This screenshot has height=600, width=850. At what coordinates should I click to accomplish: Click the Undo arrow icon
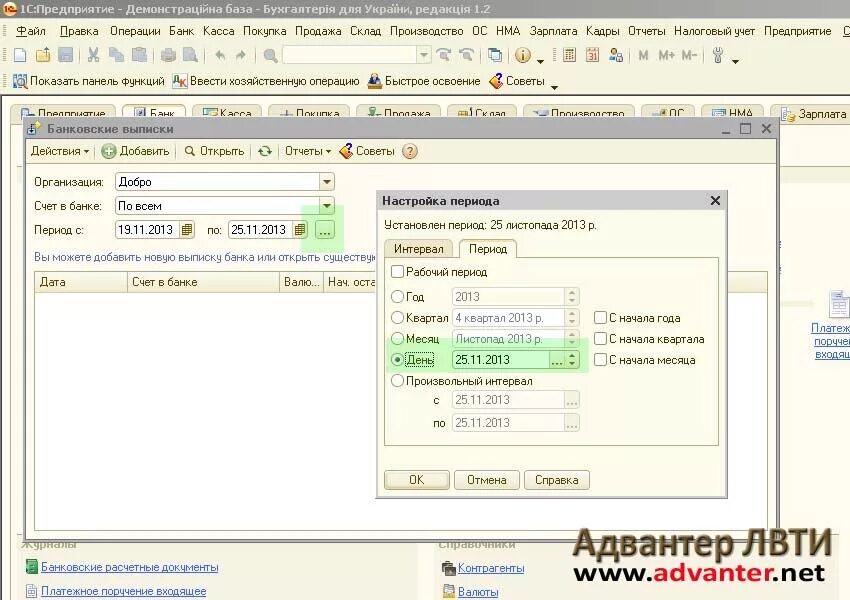click(220, 55)
